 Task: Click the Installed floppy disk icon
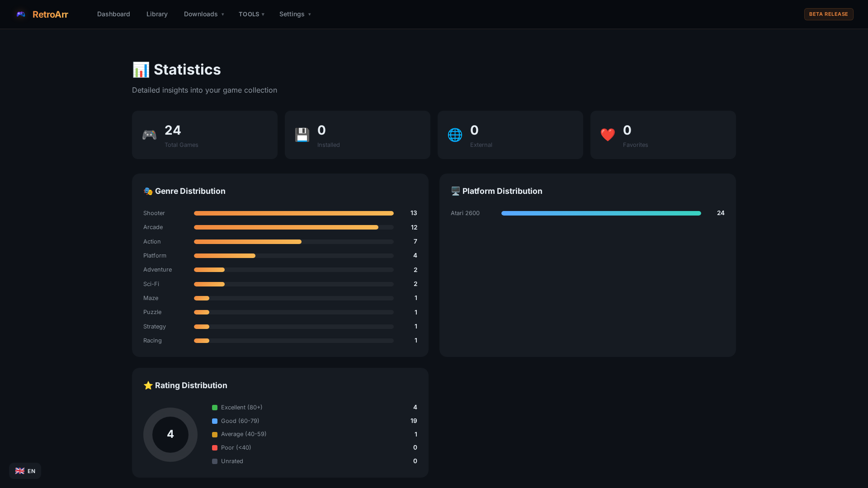(x=302, y=135)
